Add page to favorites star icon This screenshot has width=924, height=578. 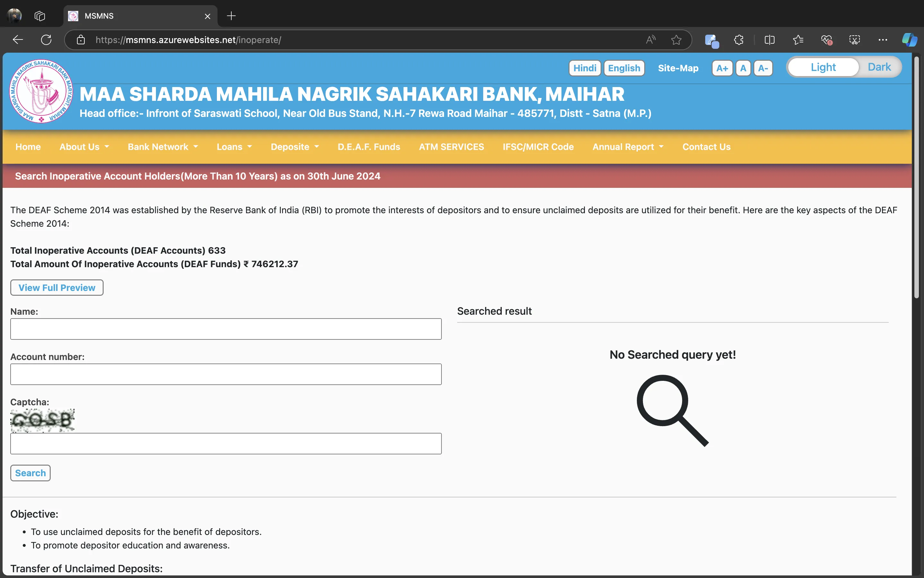pos(676,40)
